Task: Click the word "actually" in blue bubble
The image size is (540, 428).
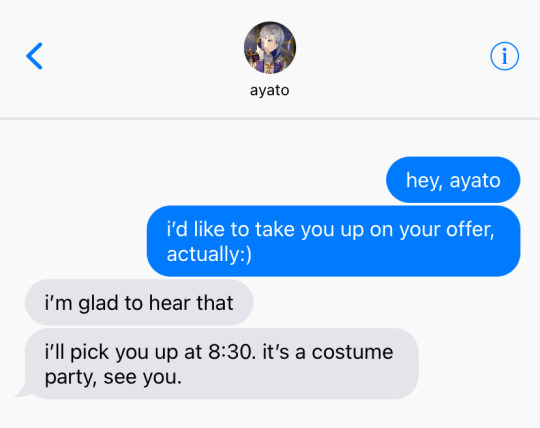Action: pyautogui.click(x=202, y=254)
